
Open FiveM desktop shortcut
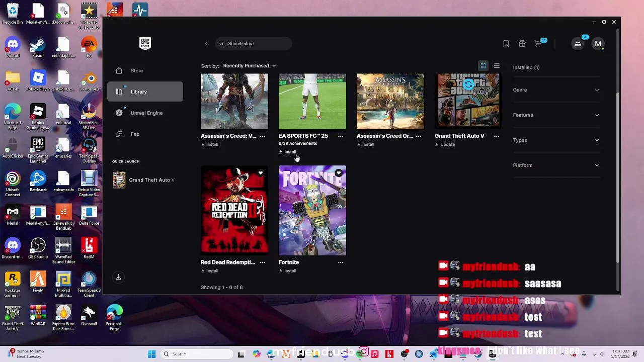[38, 283]
